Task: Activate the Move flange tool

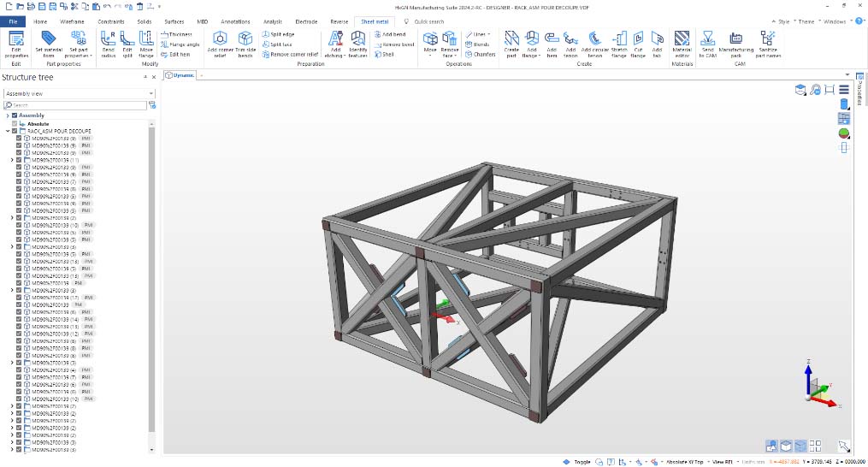Action: (146, 44)
